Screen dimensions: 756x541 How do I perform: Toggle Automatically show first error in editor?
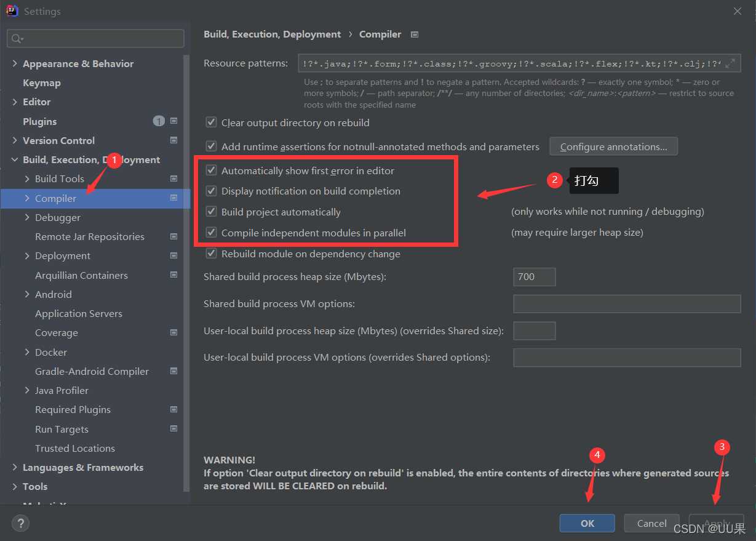(x=211, y=170)
